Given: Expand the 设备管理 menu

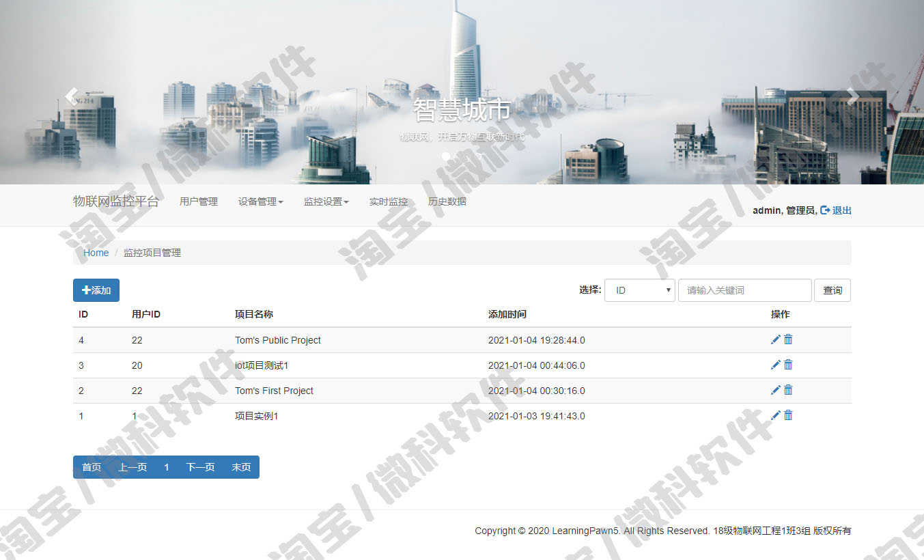Looking at the screenshot, I should click(261, 201).
